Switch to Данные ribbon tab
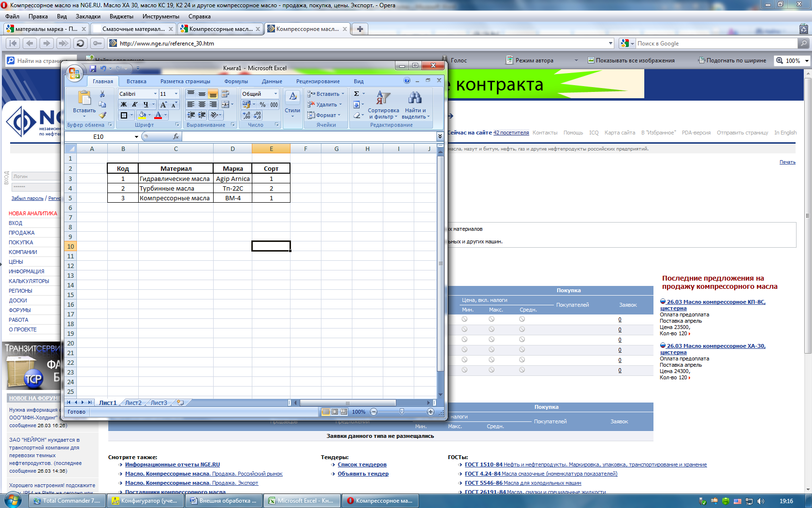This screenshot has width=812, height=508. coord(272,81)
